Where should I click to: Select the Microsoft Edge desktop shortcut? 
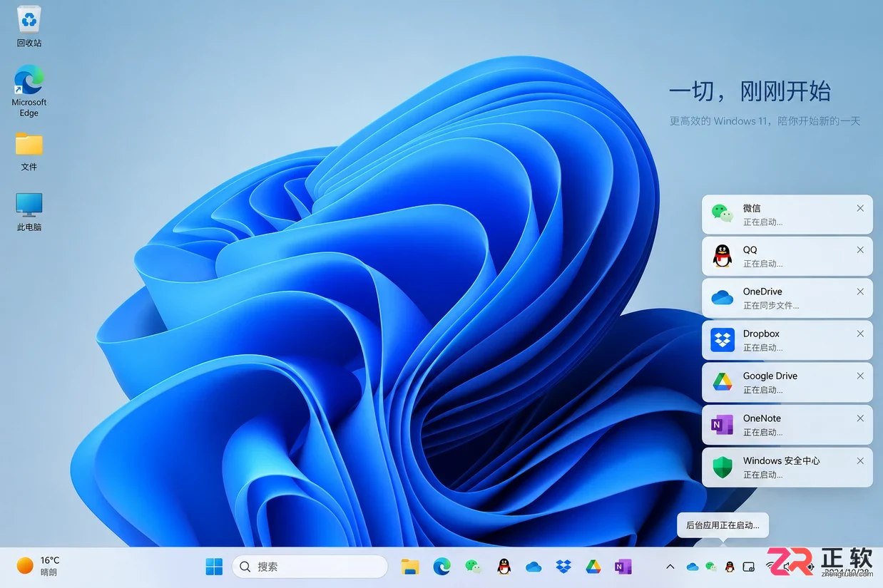(x=29, y=91)
